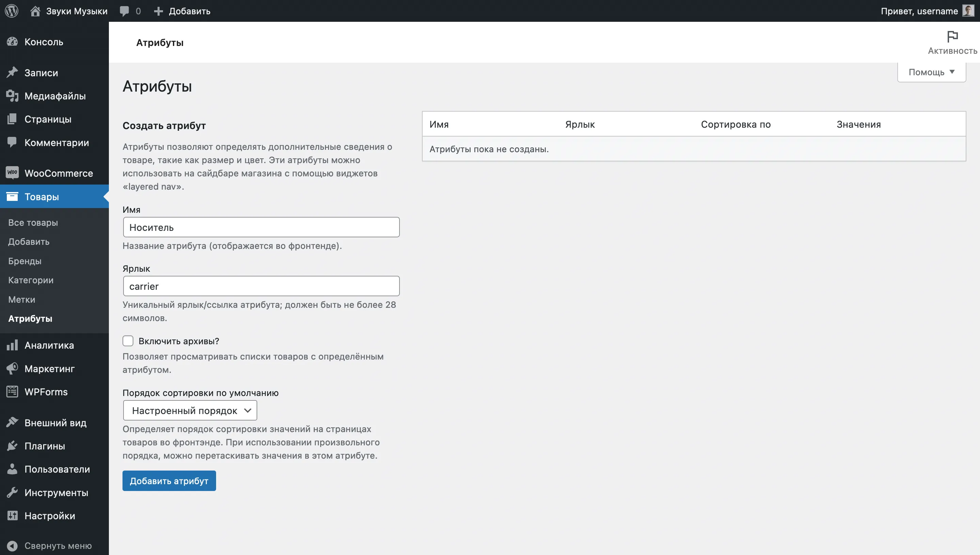This screenshot has height=555, width=980.
Task: Click the Записи pin icon
Action: [x=12, y=73]
